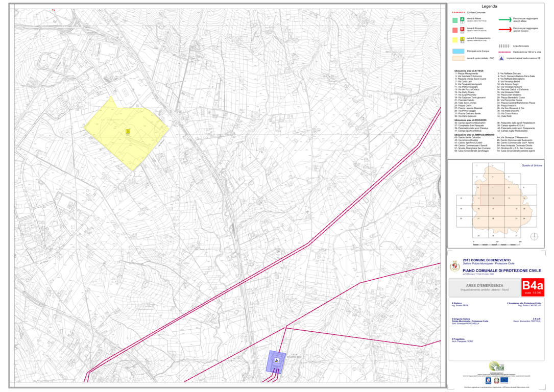This screenshot has width=554, height=392.
Task: Click the FESR logo at bottom right
Action: click(496, 367)
